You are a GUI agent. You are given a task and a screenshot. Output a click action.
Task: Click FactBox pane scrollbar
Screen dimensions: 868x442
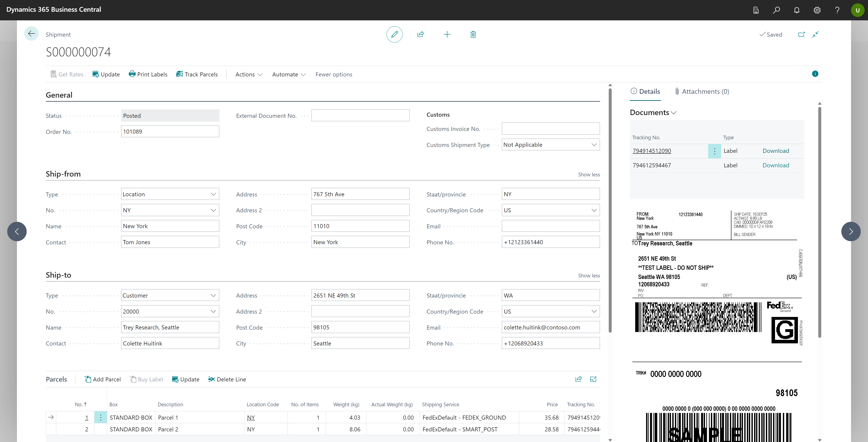819,222
